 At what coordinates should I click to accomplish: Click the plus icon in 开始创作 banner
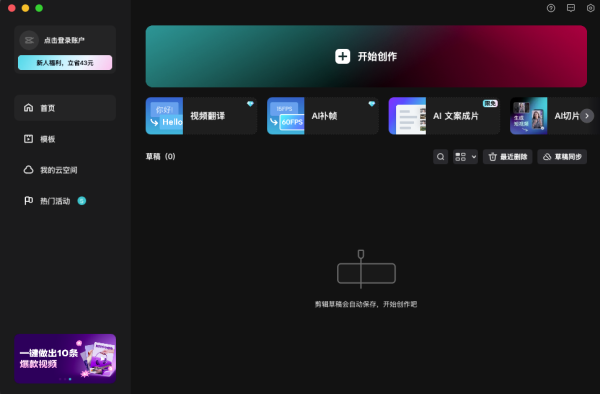pos(342,56)
